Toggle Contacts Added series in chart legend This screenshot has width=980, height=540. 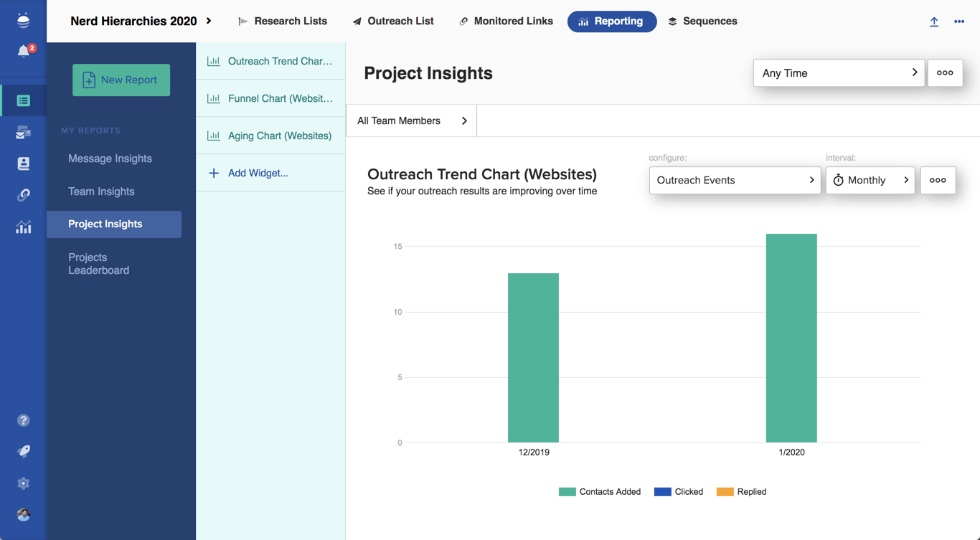coord(600,492)
